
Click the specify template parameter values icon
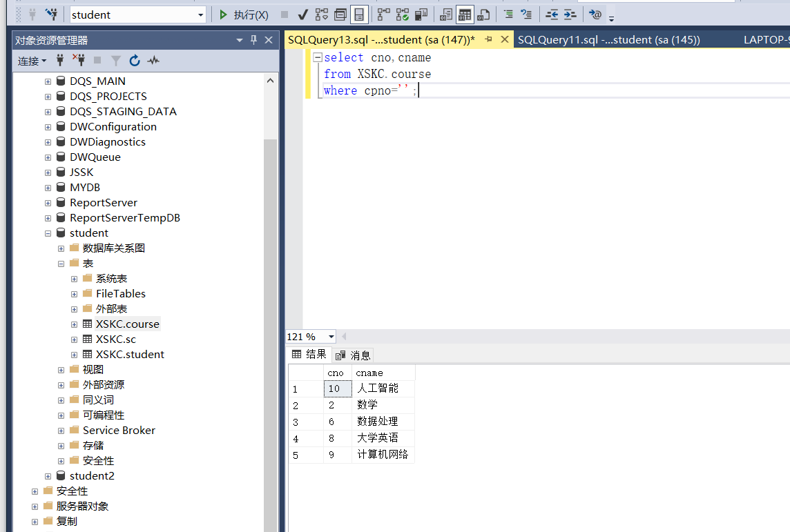[595, 14]
